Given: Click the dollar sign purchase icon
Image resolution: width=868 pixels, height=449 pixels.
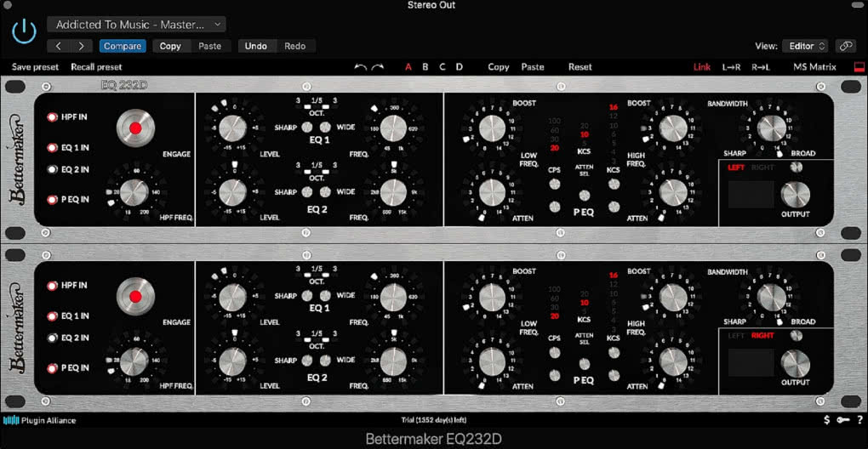Looking at the screenshot, I should 826,420.
